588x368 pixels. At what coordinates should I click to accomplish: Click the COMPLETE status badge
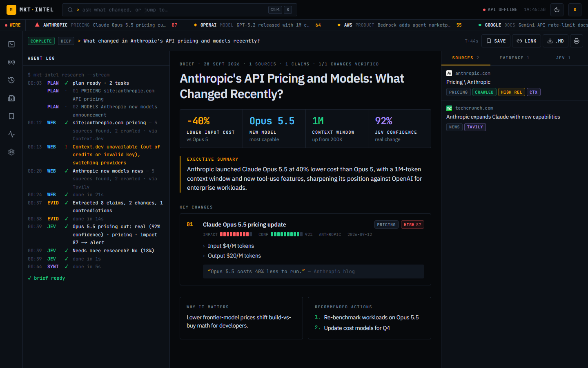click(41, 41)
